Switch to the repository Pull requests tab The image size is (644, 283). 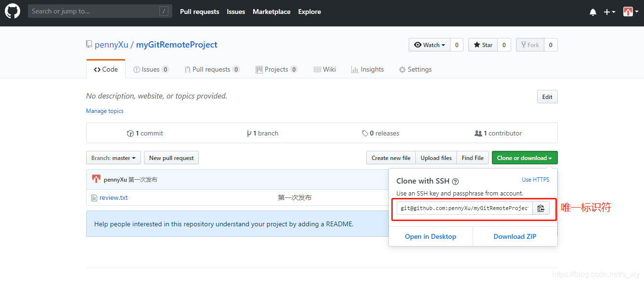(212, 69)
